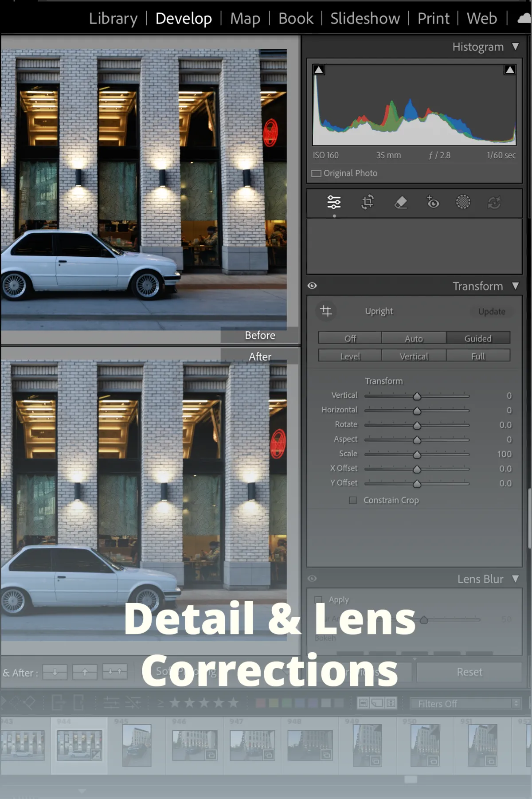Click the Scale slider handle
532x799 pixels.
(x=417, y=454)
